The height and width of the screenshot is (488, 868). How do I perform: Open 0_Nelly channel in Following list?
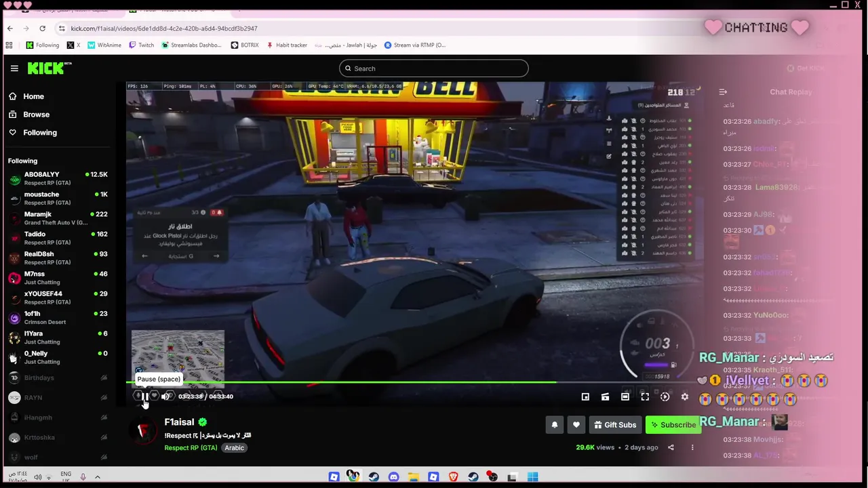(x=58, y=357)
